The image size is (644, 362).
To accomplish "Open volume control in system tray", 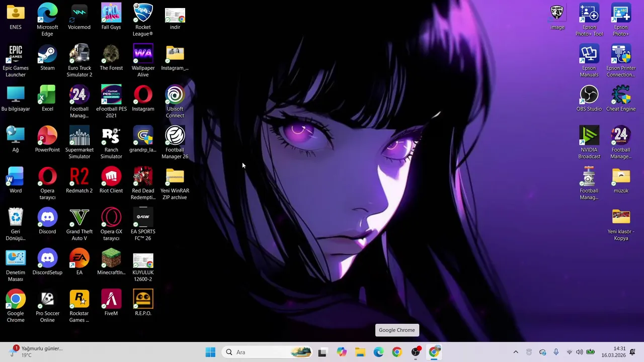I will pyautogui.click(x=580, y=352).
